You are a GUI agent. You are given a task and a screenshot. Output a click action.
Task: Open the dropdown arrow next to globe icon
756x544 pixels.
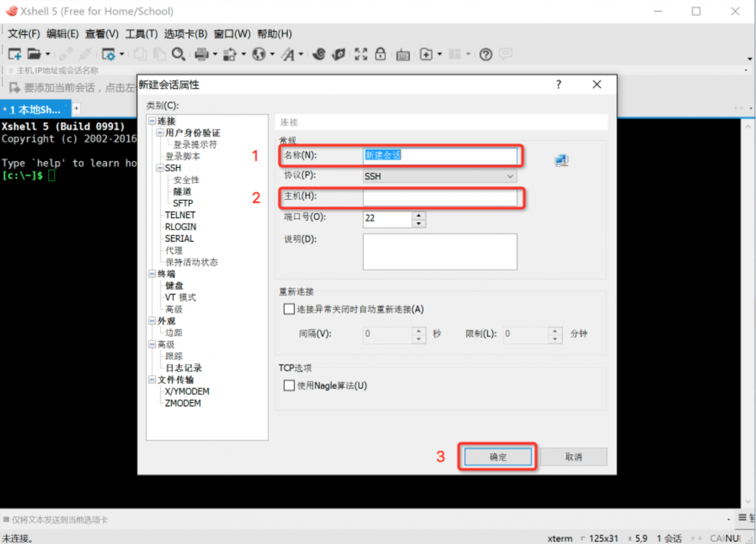(x=272, y=54)
